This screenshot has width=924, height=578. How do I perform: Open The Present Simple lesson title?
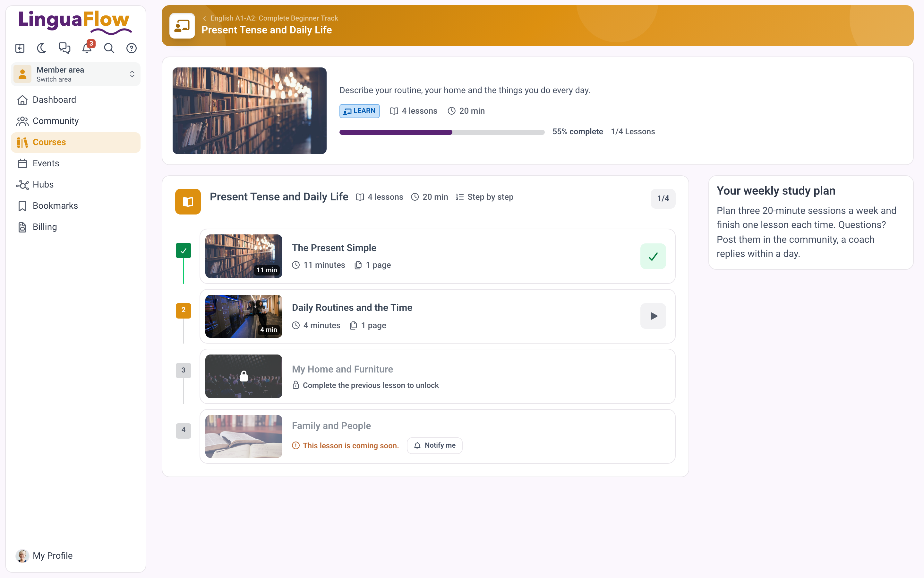click(x=334, y=248)
